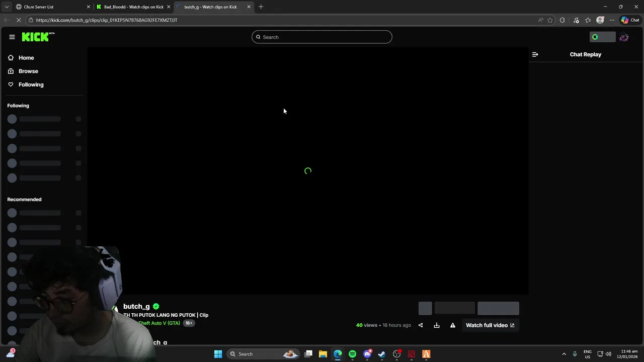The image size is (644, 362).
Task: Click the clip title PUTOK LANG NG PUTOK
Action: [x=167, y=315]
